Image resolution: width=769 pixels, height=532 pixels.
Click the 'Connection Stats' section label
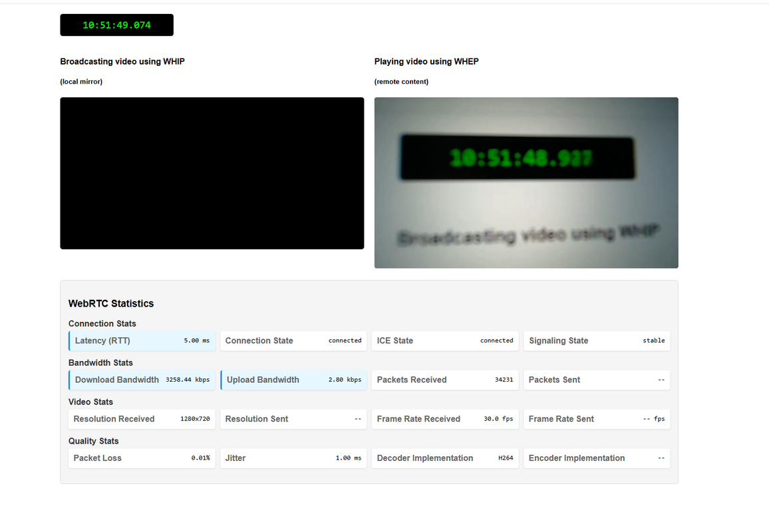102,324
